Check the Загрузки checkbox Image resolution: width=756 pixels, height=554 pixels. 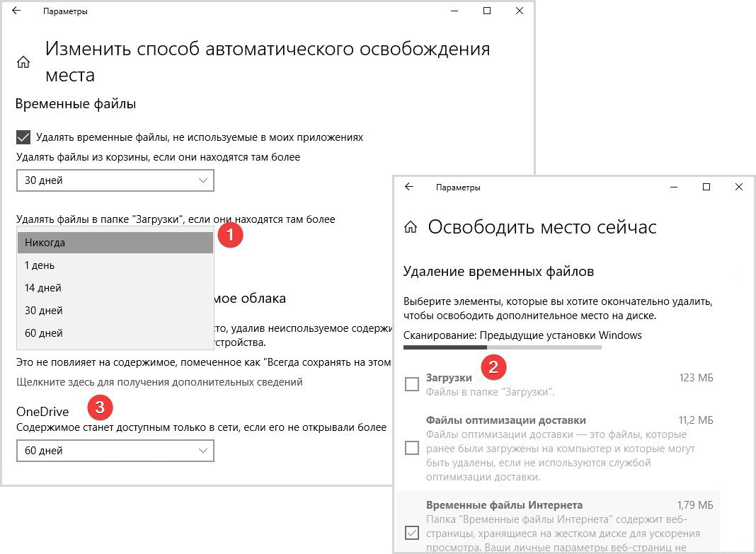click(x=412, y=384)
